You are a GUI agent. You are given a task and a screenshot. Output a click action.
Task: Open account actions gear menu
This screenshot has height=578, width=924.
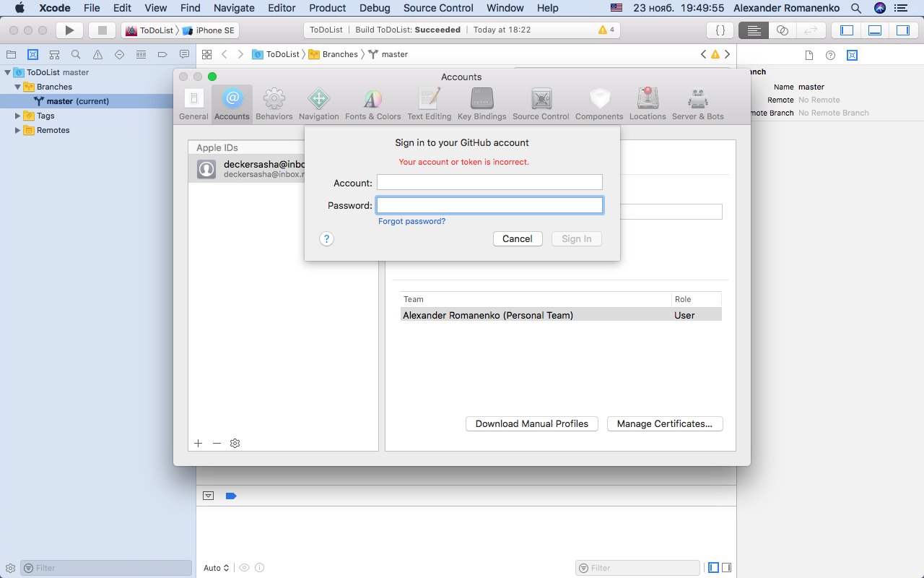235,443
